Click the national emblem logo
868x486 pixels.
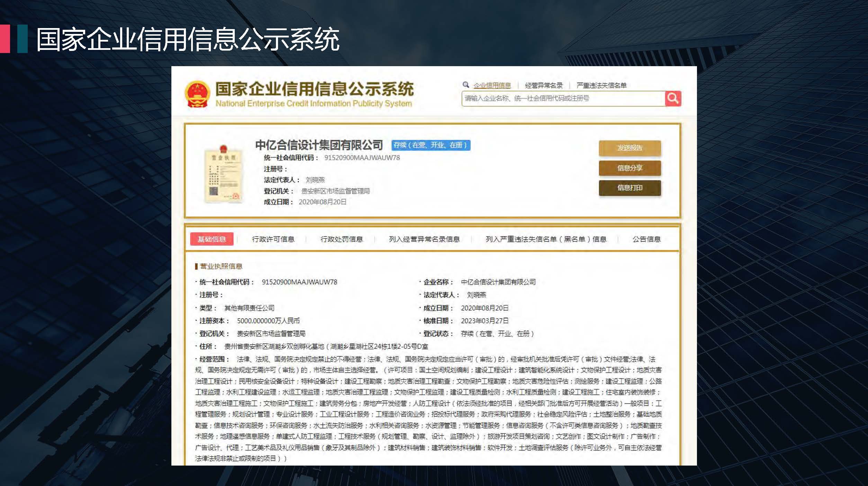[197, 94]
